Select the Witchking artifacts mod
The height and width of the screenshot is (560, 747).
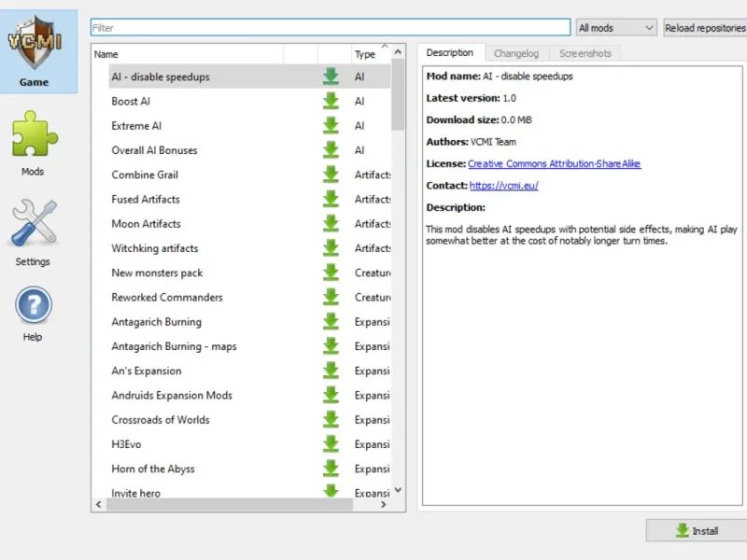(249, 248)
